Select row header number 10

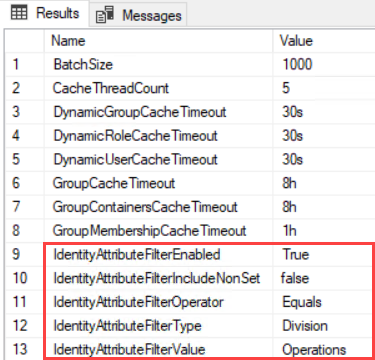(x=24, y=278)
